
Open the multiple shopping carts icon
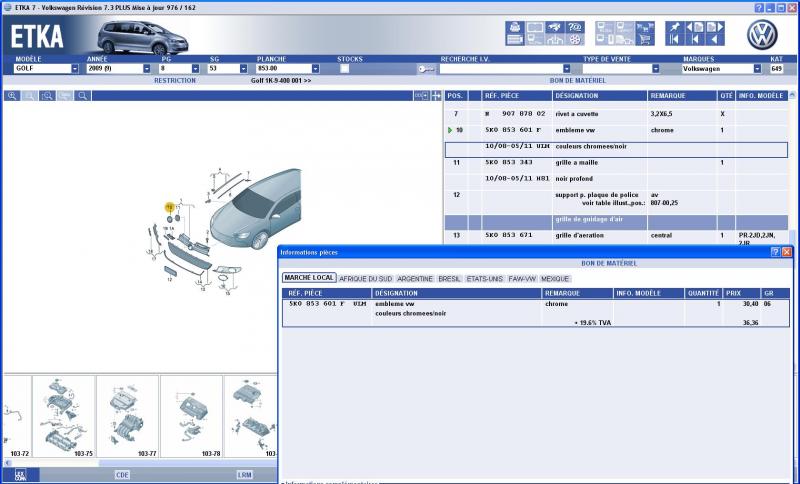[645, 27]
